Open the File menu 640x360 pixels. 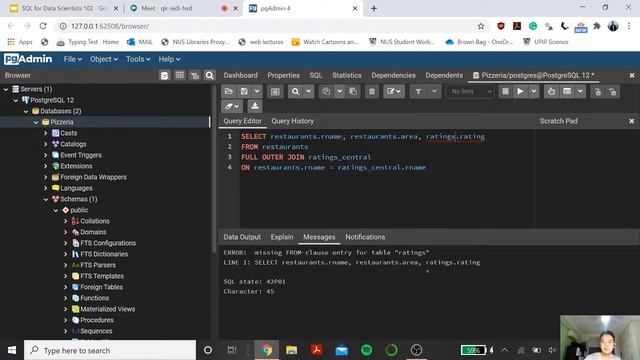[72, 59]
